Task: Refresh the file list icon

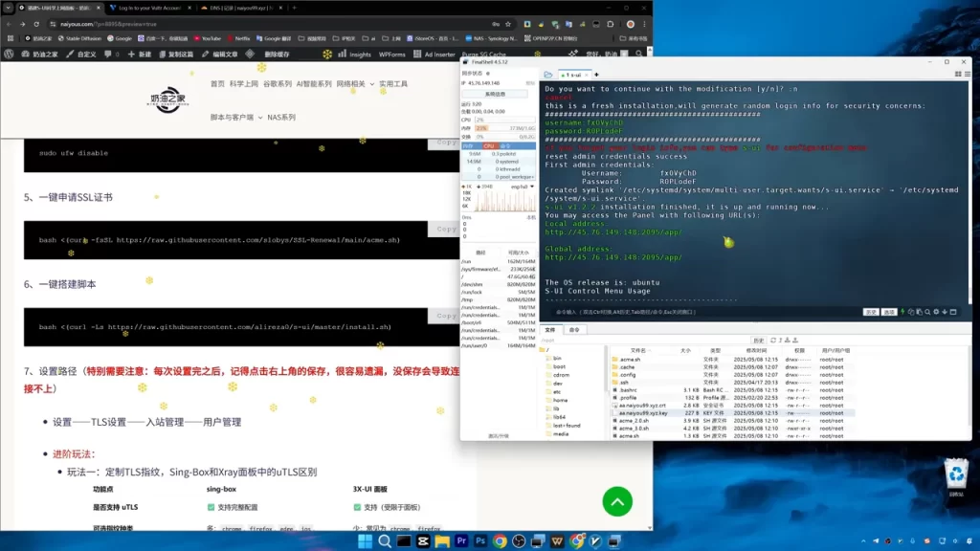Action: click(x=773, y=341)
